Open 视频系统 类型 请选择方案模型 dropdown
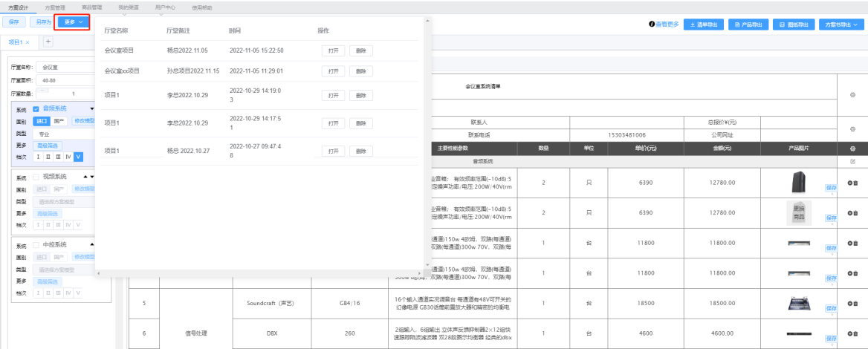 (64, 202)
